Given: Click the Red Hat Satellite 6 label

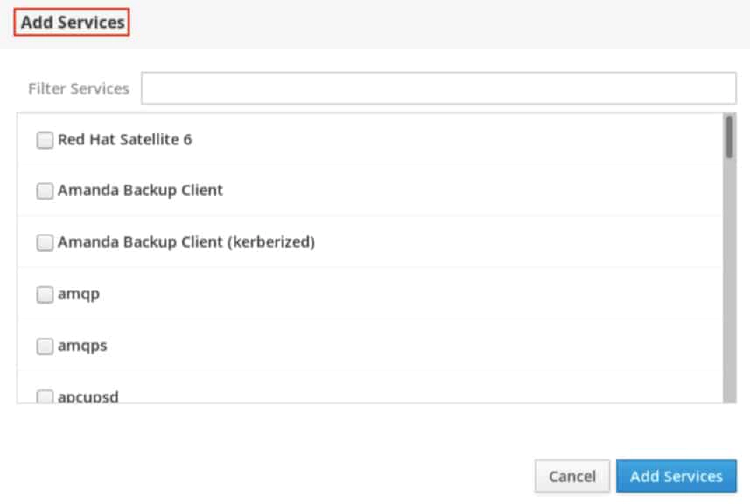Looking at the screenshot, I should [125, 140].
